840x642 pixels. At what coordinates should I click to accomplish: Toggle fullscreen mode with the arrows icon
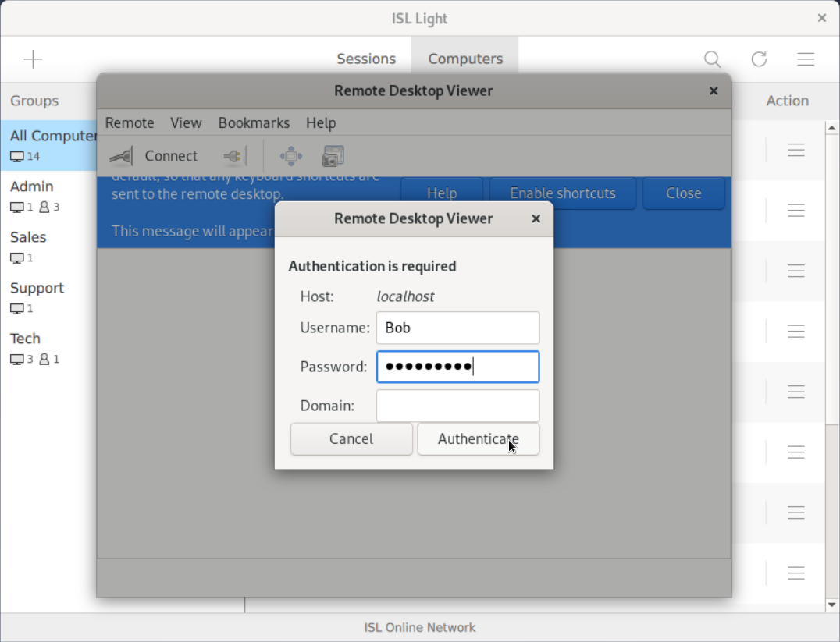[290, 155]
